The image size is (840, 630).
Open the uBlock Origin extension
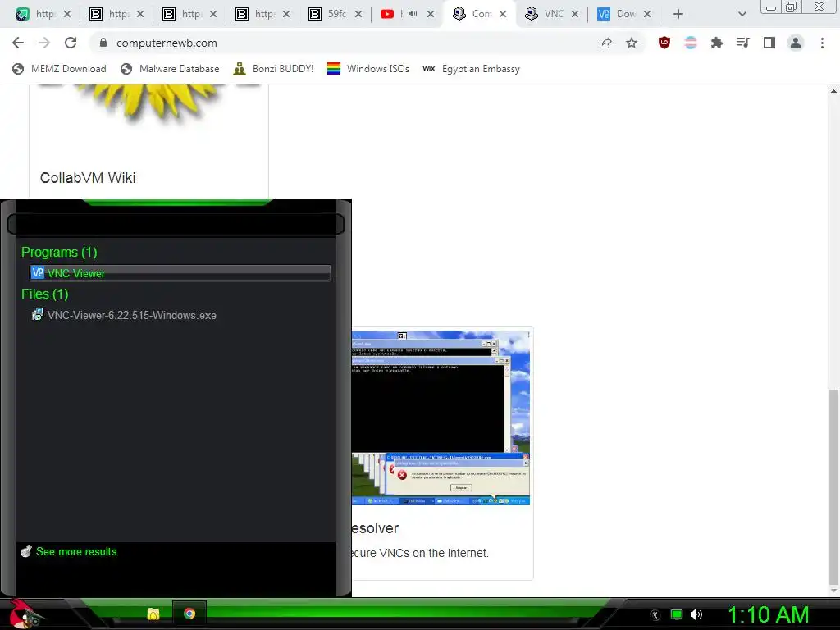pos(664,43)
